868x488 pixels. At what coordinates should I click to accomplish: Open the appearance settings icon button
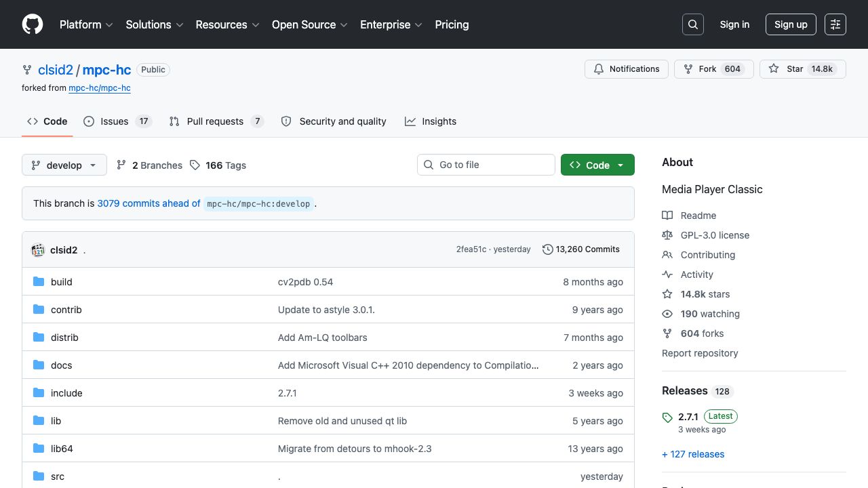click(x=835, y=24)
